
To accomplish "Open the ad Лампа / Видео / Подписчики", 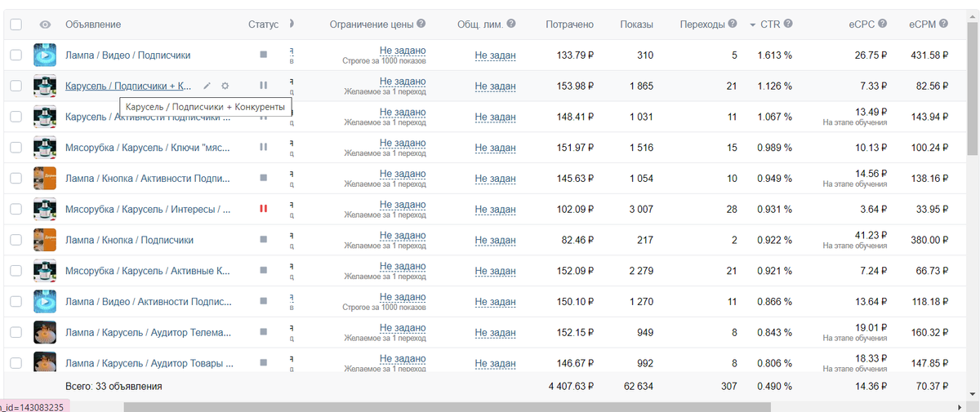I will coord(128,55).
